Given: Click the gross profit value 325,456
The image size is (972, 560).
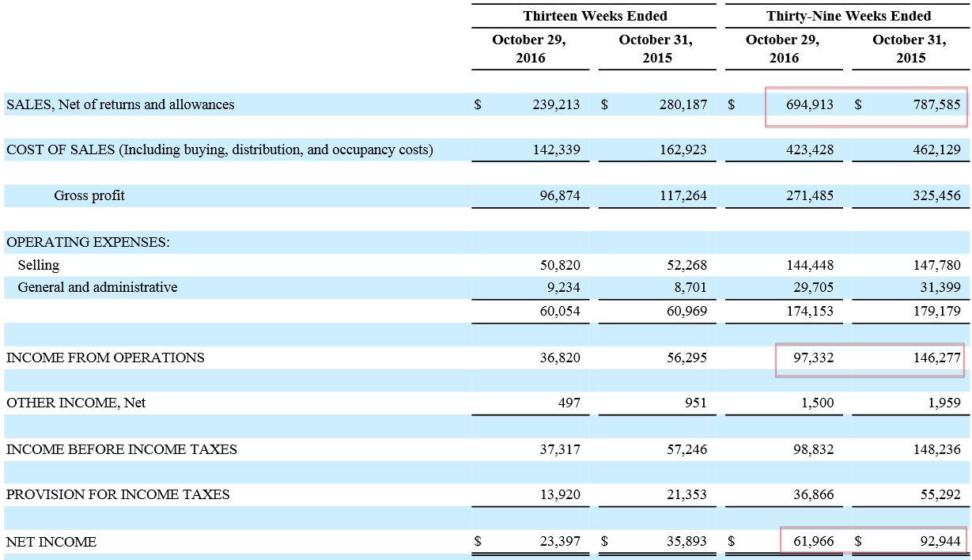Looking at the screenshot, I should pos(936,195).
